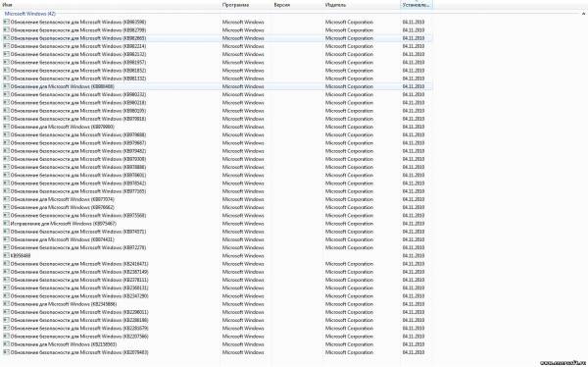Click the icon of update KB2207566
The image size is (588, 367).
tap(6, 337)
